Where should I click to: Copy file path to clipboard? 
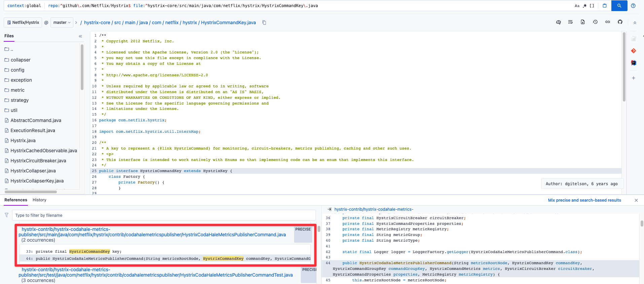[264, 23]
